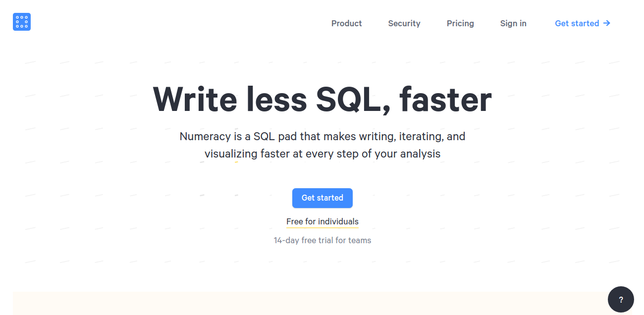Click the 14-day free trial for teams text
The height and width of the screenshot is (315, 644).
tap(322, 240)
